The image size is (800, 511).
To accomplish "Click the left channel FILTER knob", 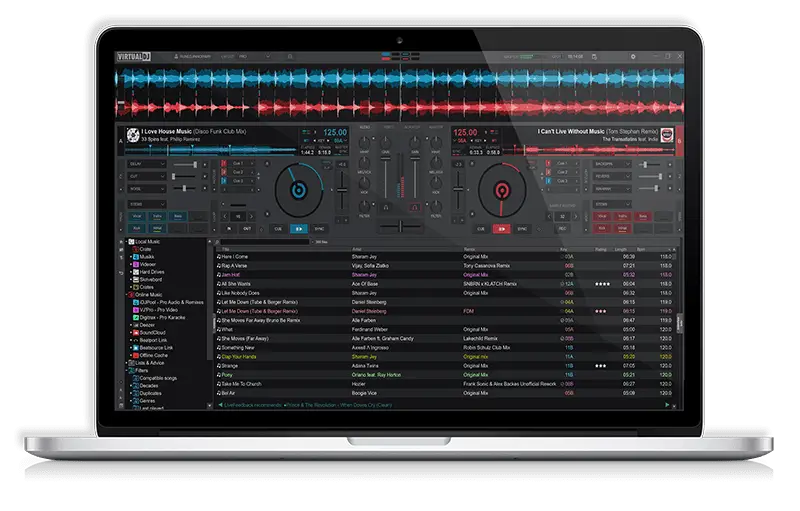I will (365, 206).
